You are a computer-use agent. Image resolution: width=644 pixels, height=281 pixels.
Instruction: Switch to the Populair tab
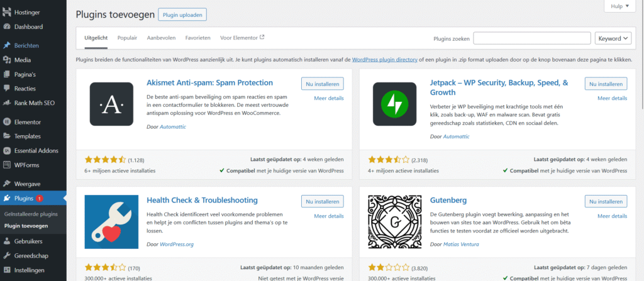click(127, 38)
